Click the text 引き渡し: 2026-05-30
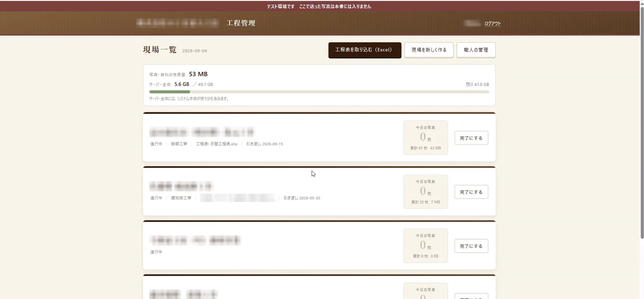The image size is (644, 299). click(302, 198)
